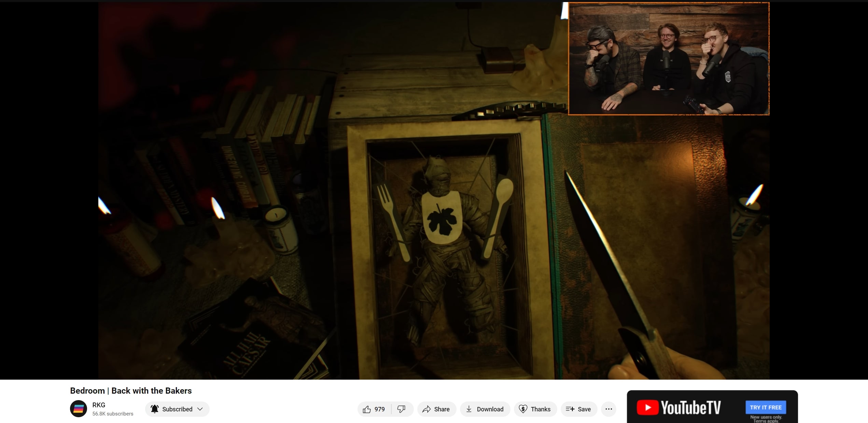The width and height of the screenshot is (868, 423).
Task: Send a Thanks to the creator
Action: (x=535, y=409)
